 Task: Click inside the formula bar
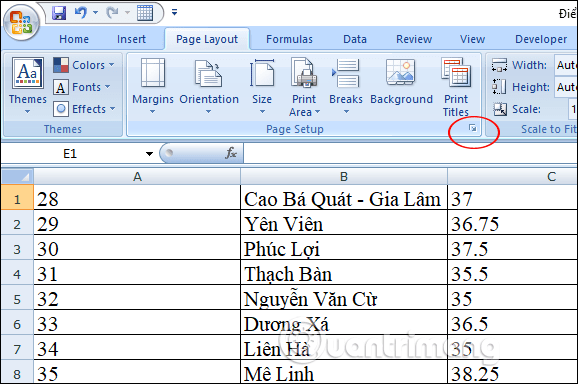(410, 153)
